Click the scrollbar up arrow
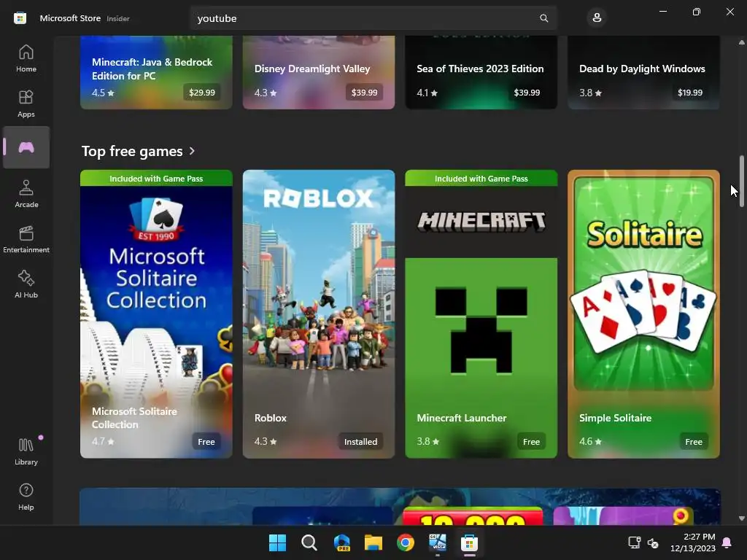Screen dimensions: 747x560 [x=741, y=42]
